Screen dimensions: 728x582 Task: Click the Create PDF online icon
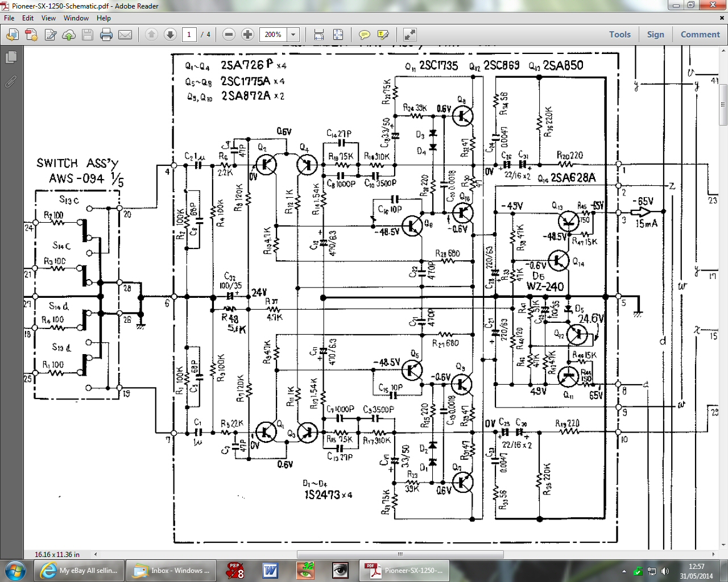coord(31,35)
